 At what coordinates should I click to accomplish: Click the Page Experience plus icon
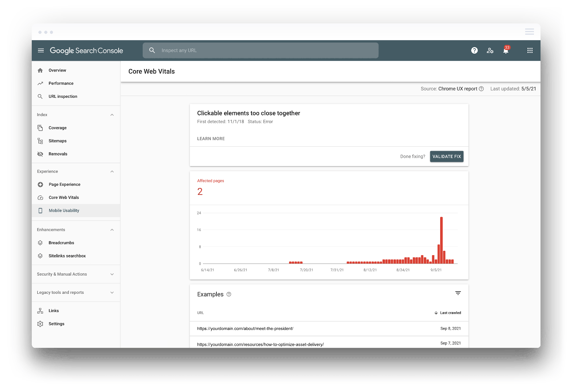point(41,185)
